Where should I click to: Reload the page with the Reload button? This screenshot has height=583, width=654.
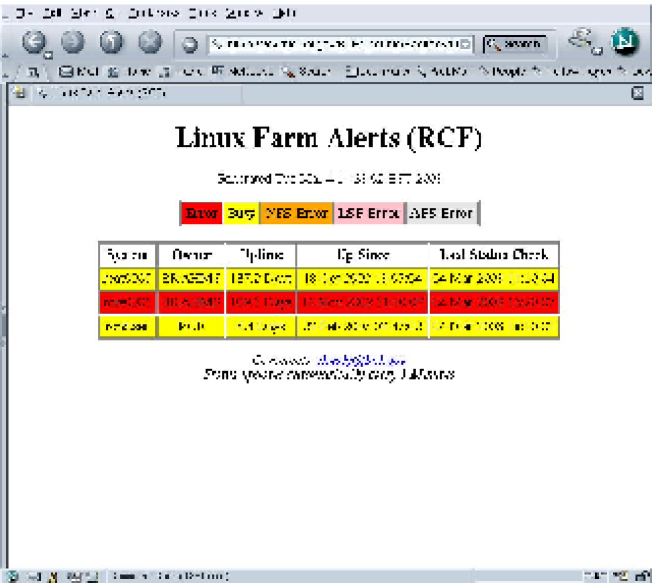[x=111, y=41]
